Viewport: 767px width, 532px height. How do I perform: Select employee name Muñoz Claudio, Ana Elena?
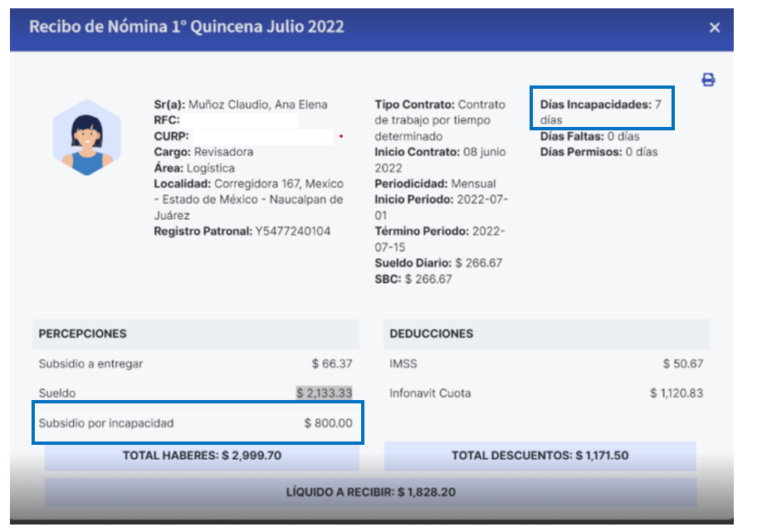coord(258,105)
